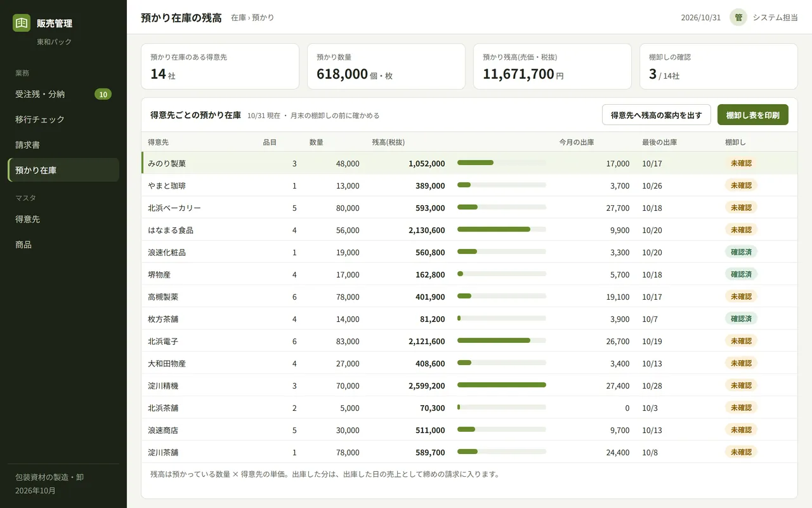This screenshot has height=508, width=812.
Task: Click 未確認 status for 淀川精機
Action: coord(741,385)
